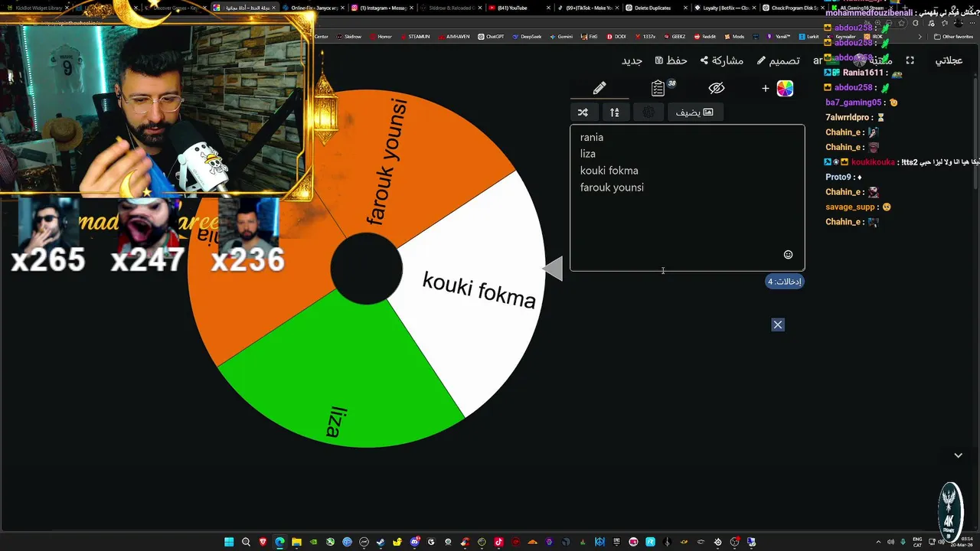Click inside the entries text box
The width and height of the screenshot is (980, 551).
(x=687, y=197)
